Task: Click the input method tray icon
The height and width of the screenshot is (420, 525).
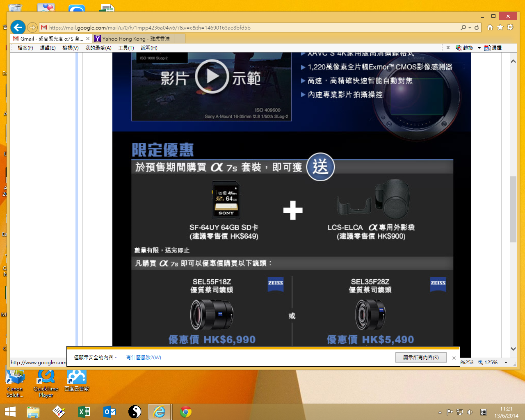Action: click(484, 412)
